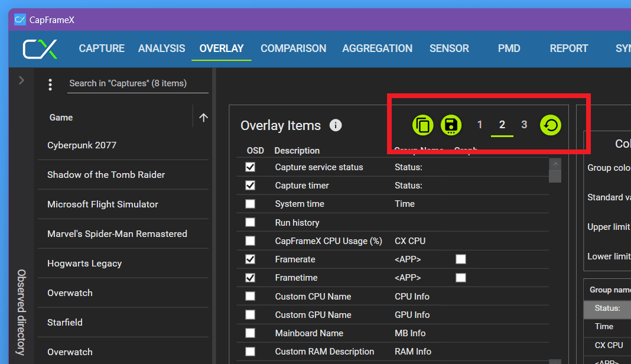Click the copy overlay configuration icon
This screenshot has height=364, width=631.
tap(422, 125)
